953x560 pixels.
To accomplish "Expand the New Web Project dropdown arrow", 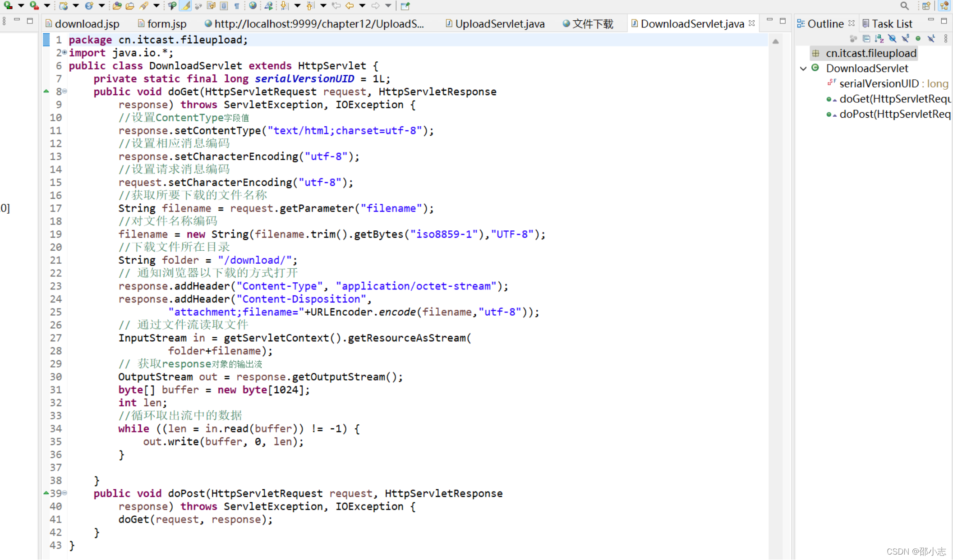I will [x=76, y=6].
